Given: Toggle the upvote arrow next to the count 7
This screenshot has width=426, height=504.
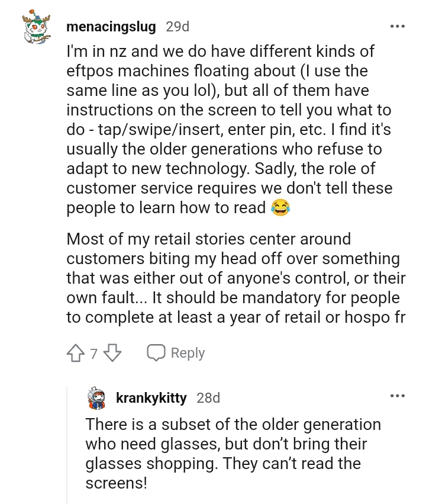Looking at the screenshot, I should (75, 352).
